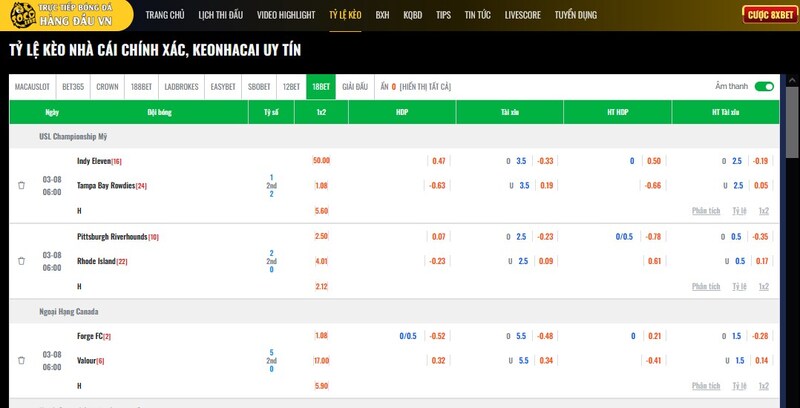
Task: Click the trash icon for the Forge FC match
Action: 21,361
